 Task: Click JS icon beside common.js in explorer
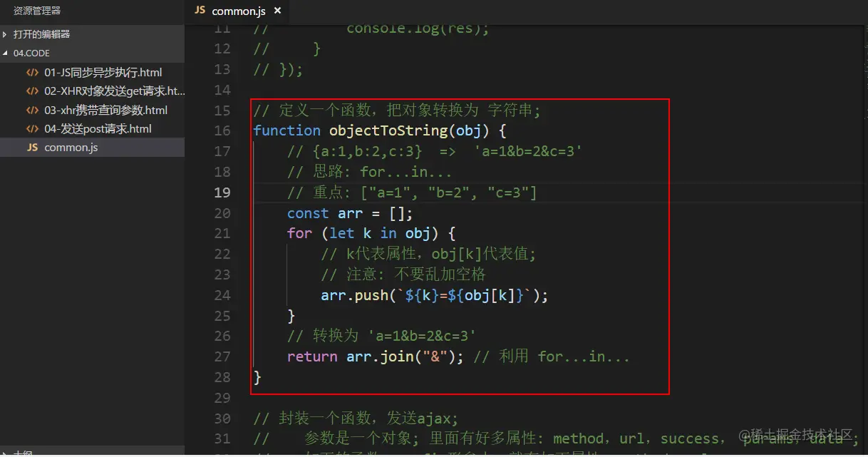(x=32, y=148)
